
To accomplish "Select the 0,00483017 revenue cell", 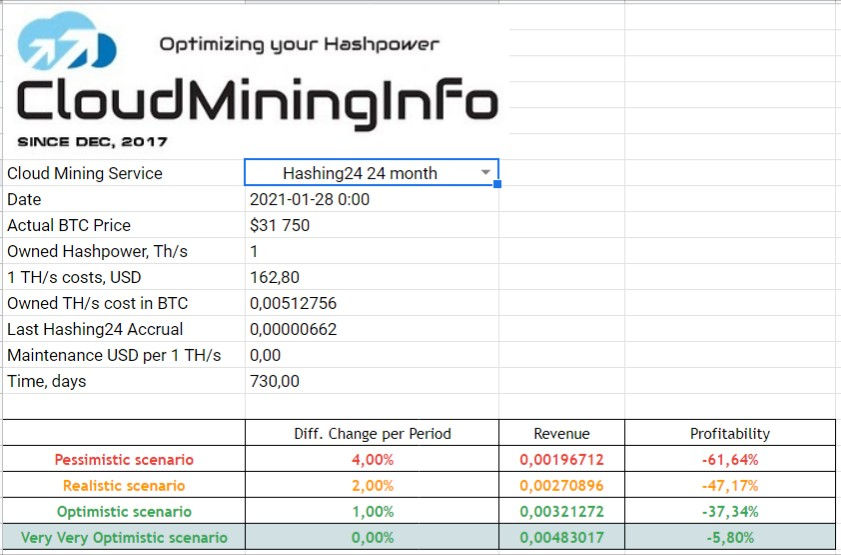I will (562, 538).
